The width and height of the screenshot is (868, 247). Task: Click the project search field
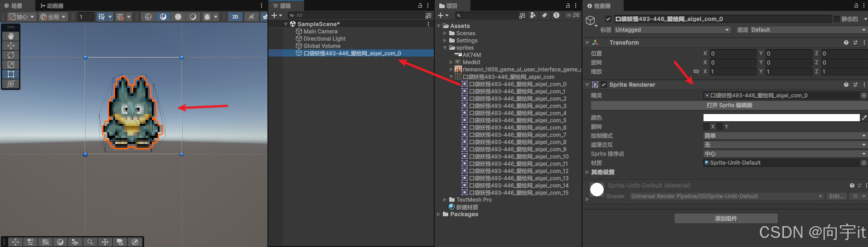pyautogui.click(x=486, y=15)
